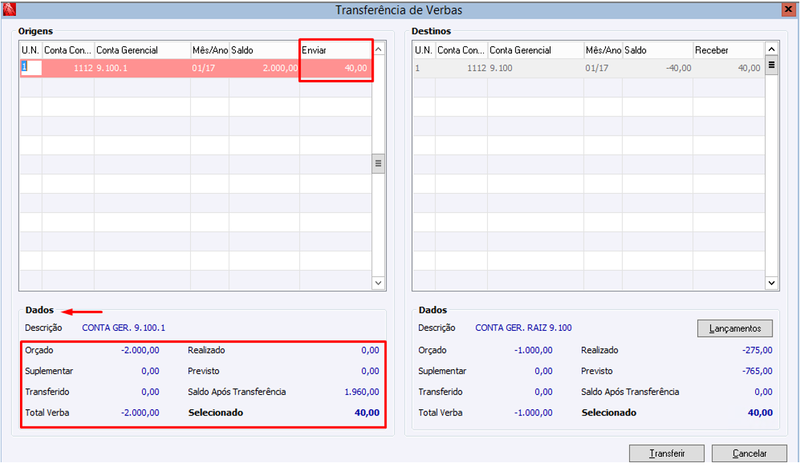This screenshot has height=465, width=800.
Task: Click Orçado value -1.000,00 in Destinos
Action: 534,350
